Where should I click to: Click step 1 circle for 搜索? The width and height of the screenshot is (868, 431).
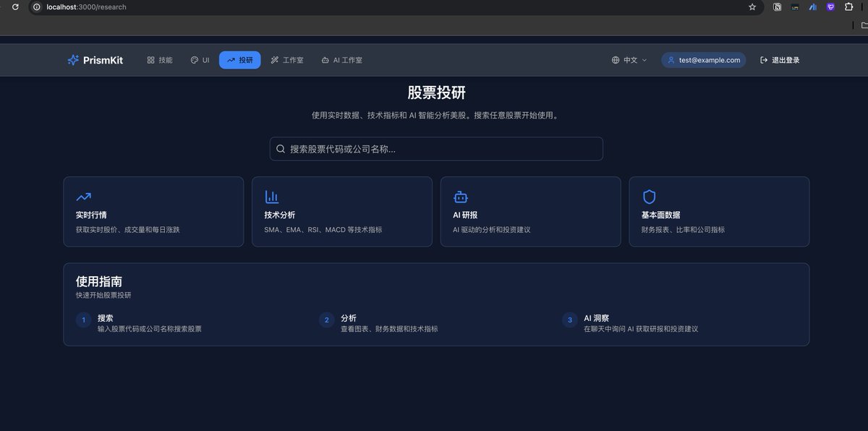[84, 320]
